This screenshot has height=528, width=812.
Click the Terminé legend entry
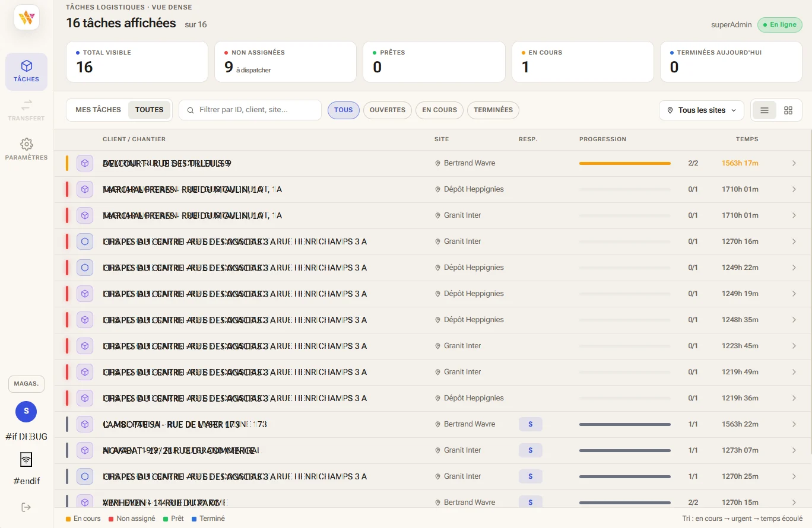coord(208,519)
